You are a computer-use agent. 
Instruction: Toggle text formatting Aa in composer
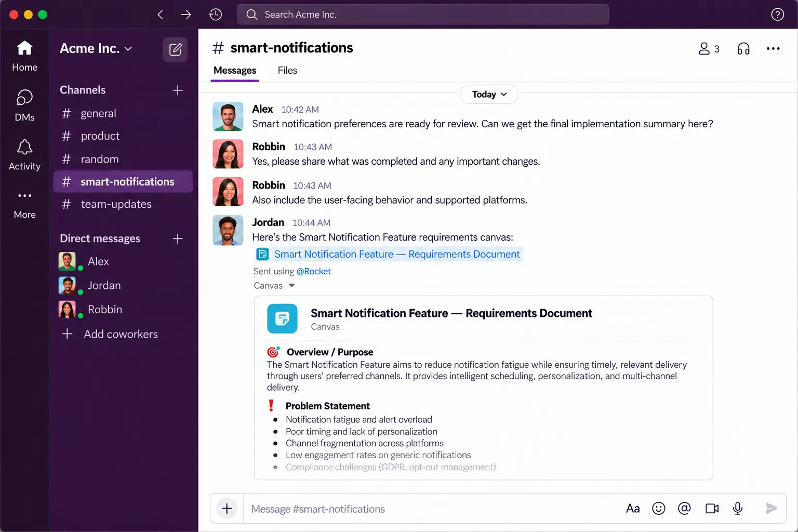633,509
